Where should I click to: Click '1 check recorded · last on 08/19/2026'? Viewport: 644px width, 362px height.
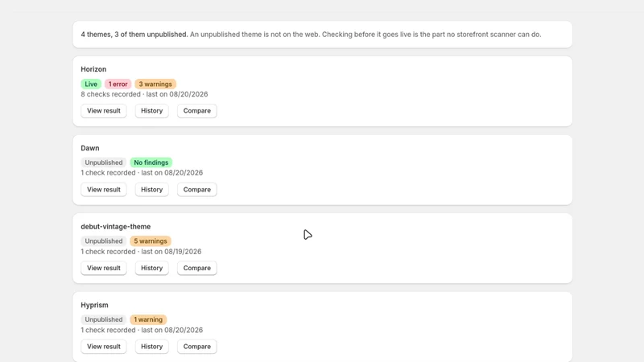pyautogui.click(x=142, y=252)
